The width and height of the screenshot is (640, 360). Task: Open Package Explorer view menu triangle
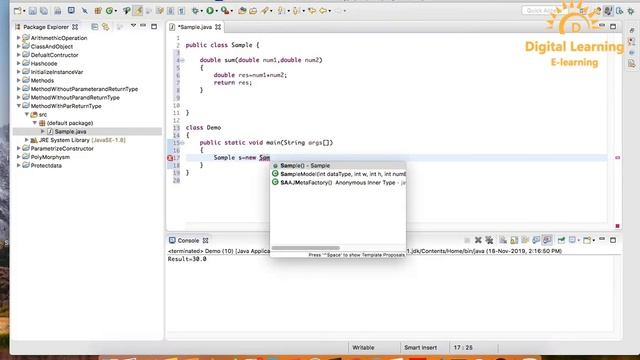point(133,26)
